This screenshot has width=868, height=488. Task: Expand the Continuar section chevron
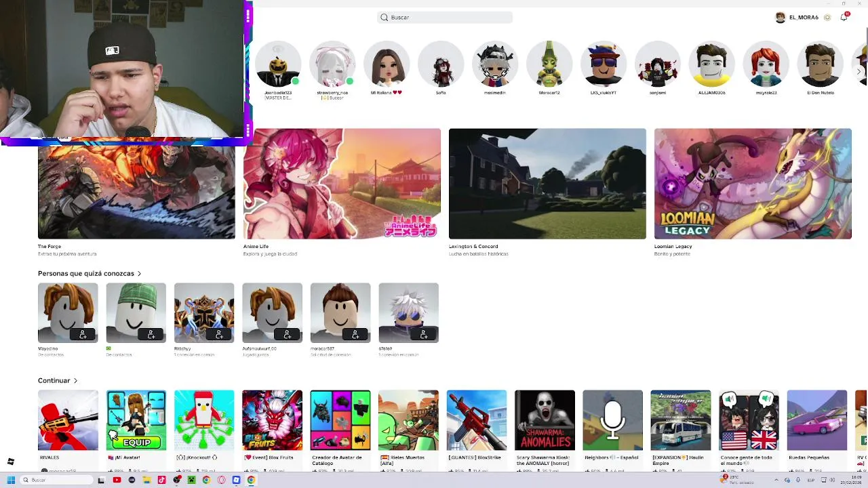[75, 381]
